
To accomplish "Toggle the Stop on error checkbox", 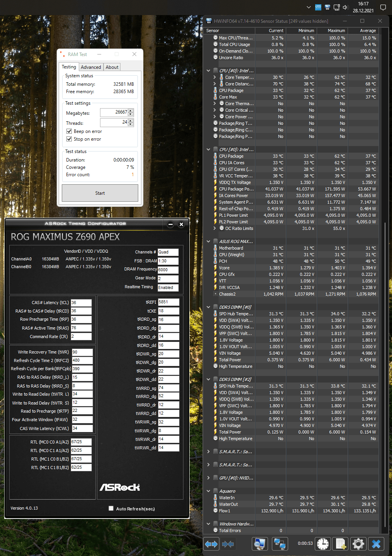I will (x=69, y=139).
